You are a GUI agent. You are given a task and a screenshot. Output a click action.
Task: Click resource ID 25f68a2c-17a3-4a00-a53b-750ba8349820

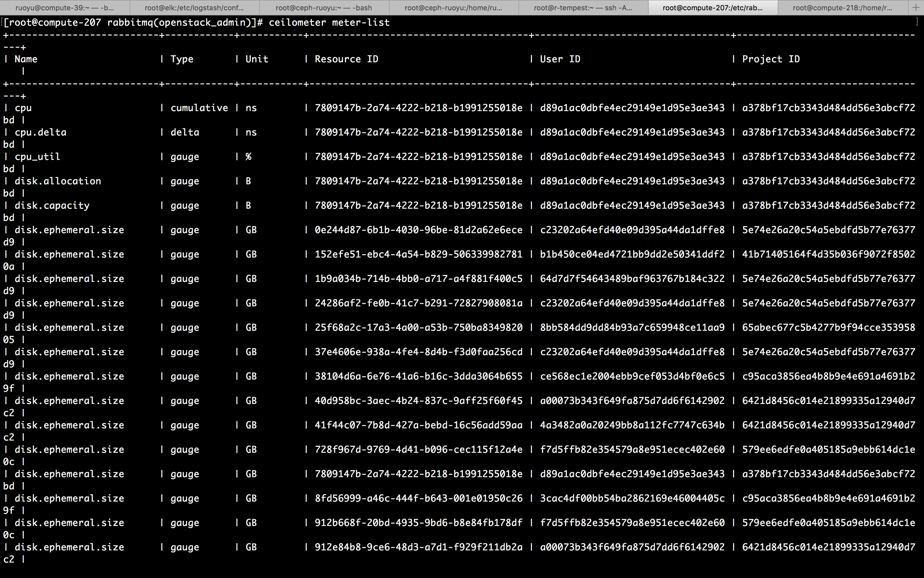(418, 328)
